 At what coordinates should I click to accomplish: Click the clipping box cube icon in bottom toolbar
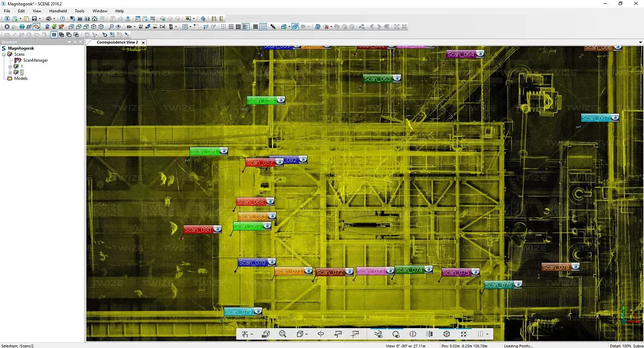point(447,334)
